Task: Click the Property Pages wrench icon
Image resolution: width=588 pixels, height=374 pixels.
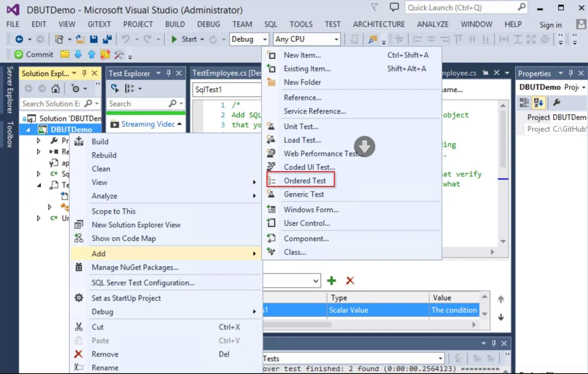Action: tap(556, 102)
